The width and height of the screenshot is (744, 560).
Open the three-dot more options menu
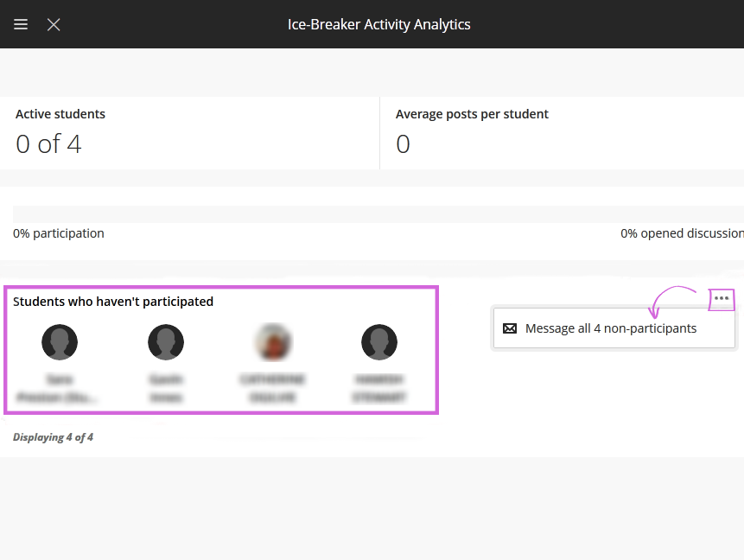722,299
